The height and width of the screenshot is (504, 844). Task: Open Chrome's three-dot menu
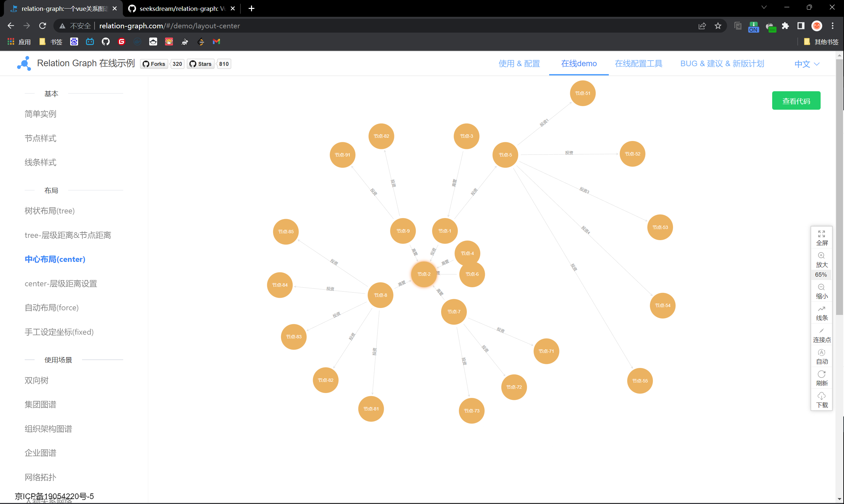click(832, 26)
